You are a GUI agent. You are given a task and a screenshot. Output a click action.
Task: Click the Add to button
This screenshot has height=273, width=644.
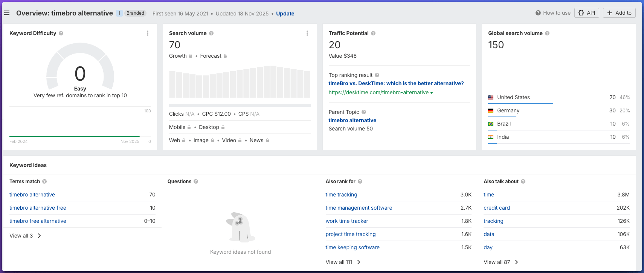tap(619, 13)
